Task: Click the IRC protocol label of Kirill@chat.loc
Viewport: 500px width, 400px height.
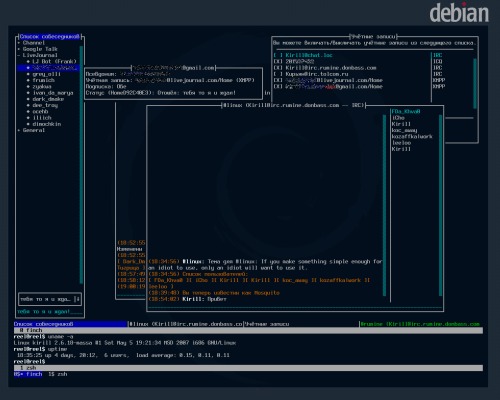Action: [x=437, y=55]
